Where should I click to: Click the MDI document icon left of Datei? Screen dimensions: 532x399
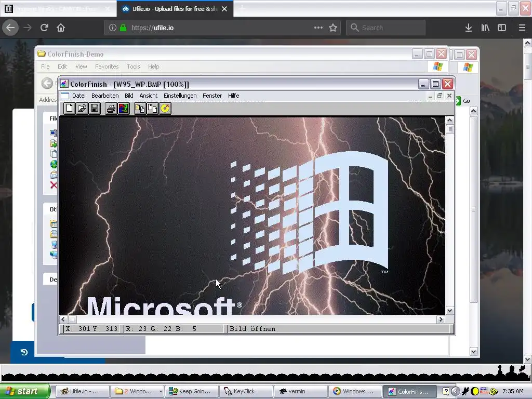click(65, 96)
